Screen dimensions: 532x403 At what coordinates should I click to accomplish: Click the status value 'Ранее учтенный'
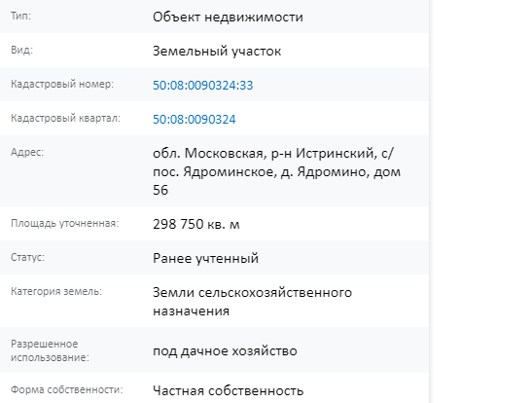tap(205, 258)
